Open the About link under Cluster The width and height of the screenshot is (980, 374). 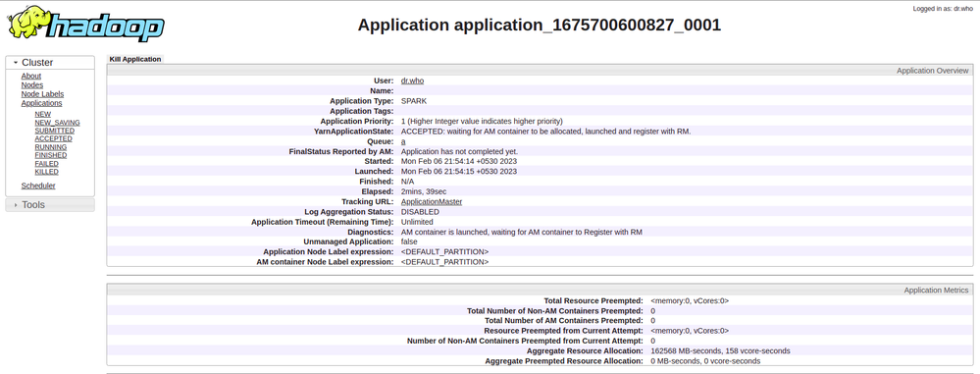point(31,77)
